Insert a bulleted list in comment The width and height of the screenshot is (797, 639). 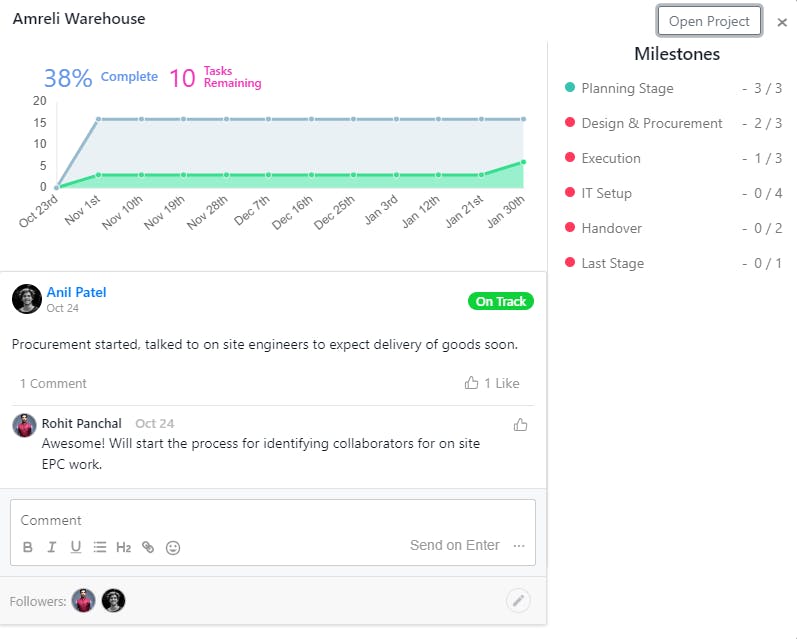[100, 547]
